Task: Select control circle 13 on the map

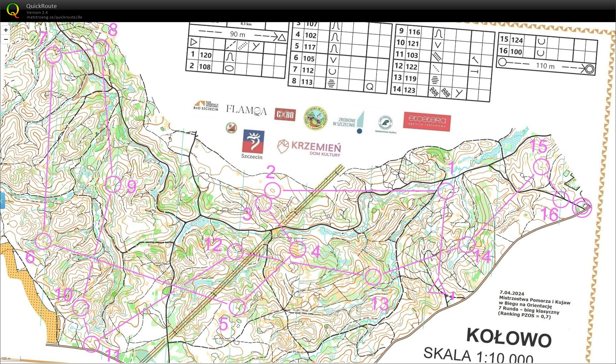Action: pyautogui.click(x=373, y=277)
